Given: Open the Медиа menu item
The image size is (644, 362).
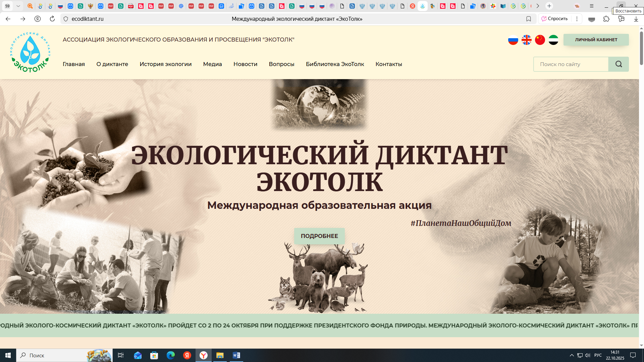Looking at the screenshot, I should (x=213, y=64).
